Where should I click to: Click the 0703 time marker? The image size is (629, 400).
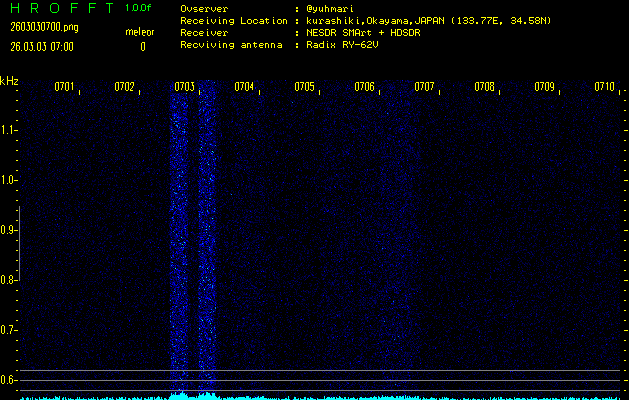(x=185, y=87)
